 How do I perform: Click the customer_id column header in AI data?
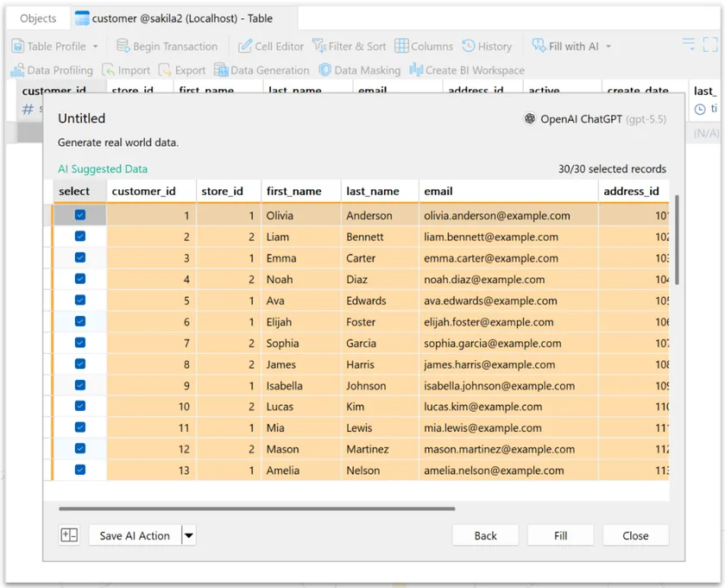tap(151, 191)
